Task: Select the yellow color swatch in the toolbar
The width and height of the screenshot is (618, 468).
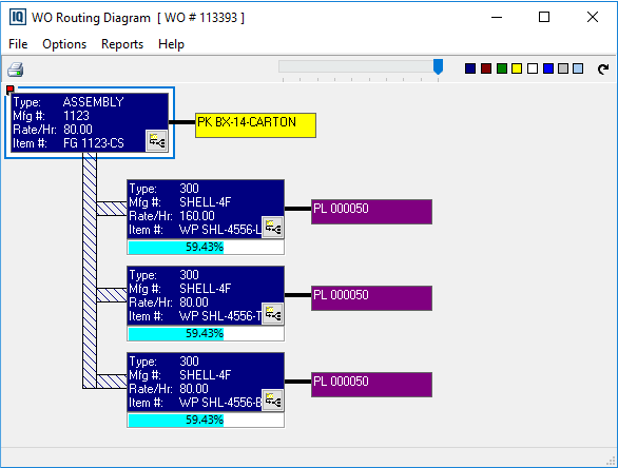Action: click(517, 69)
